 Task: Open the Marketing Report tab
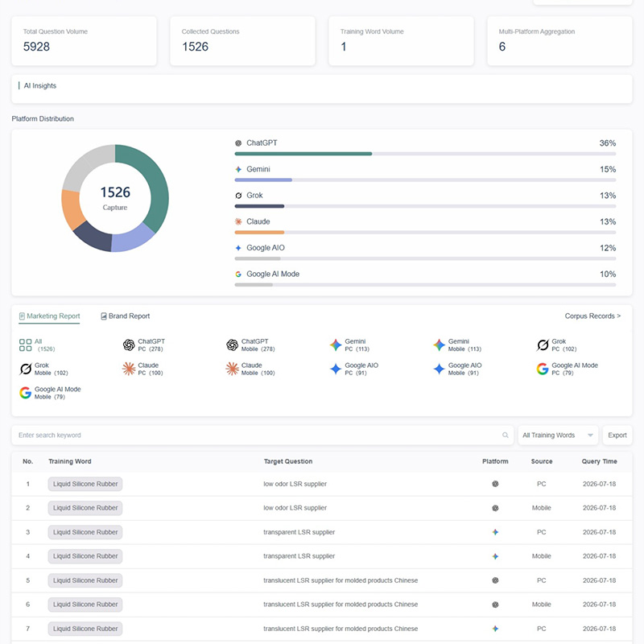tap(49, 316)
